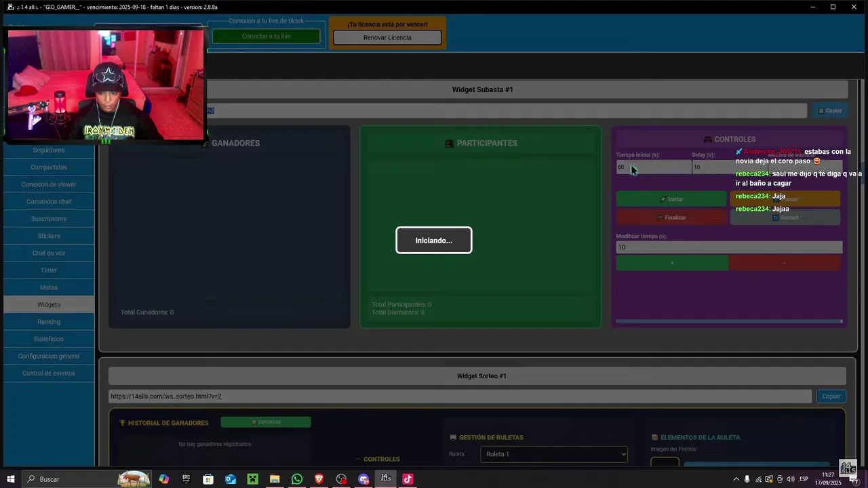Show hidden system tray icons
Viewport: 868px width, 488px height.
click(x=736, y=479)
